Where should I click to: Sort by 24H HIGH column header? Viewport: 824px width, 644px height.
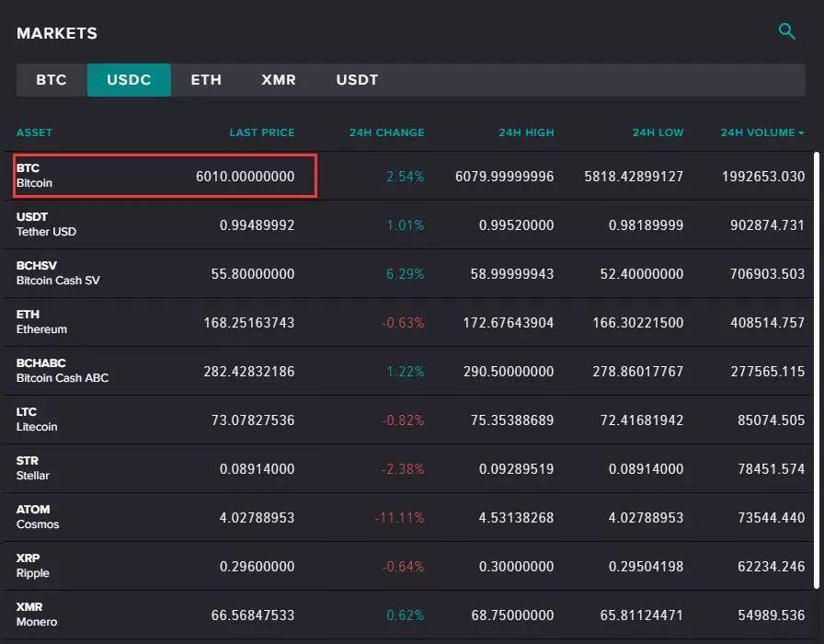(526, 132)
